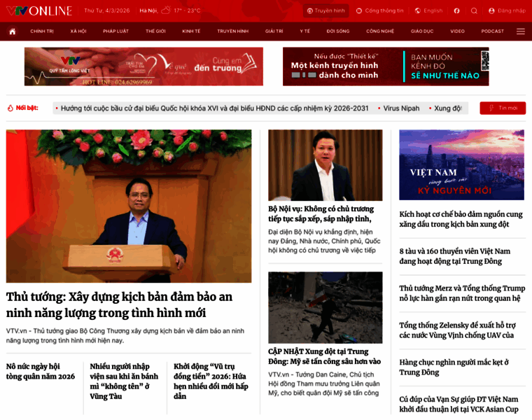Open 'Cú đúp của Vạn Sự' article
532x420 pixels.
click(458, 404)
